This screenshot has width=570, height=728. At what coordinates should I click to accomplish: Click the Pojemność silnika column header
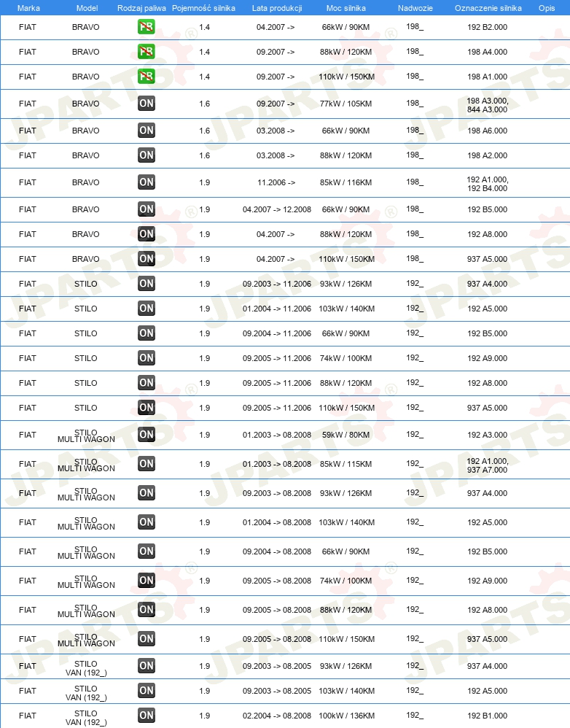coord(203,8)
